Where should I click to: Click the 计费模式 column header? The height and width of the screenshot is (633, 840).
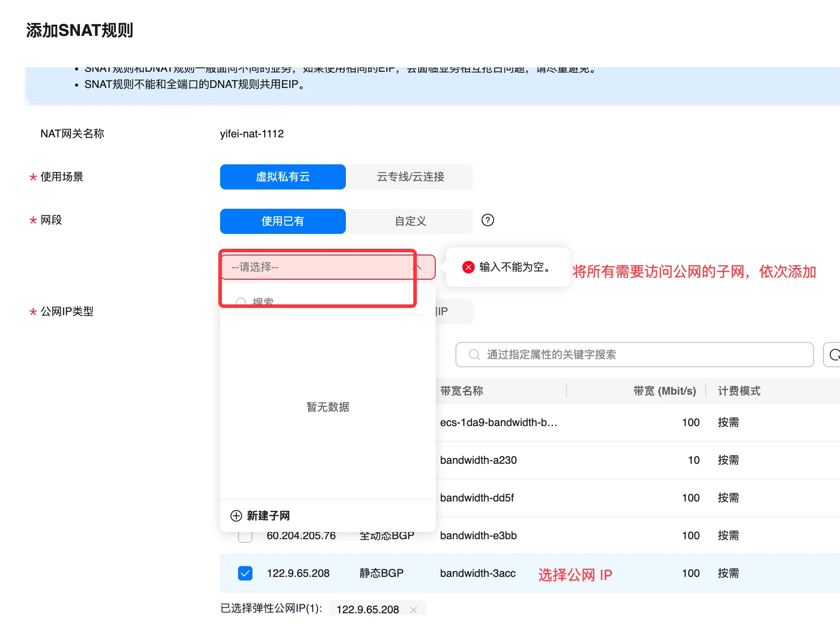point(739,391)
